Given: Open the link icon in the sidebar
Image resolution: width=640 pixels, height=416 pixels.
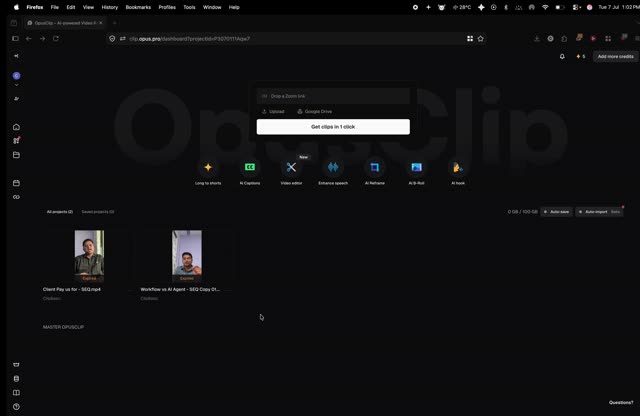Looking at the screenshot, I should (x=16, y=197).
